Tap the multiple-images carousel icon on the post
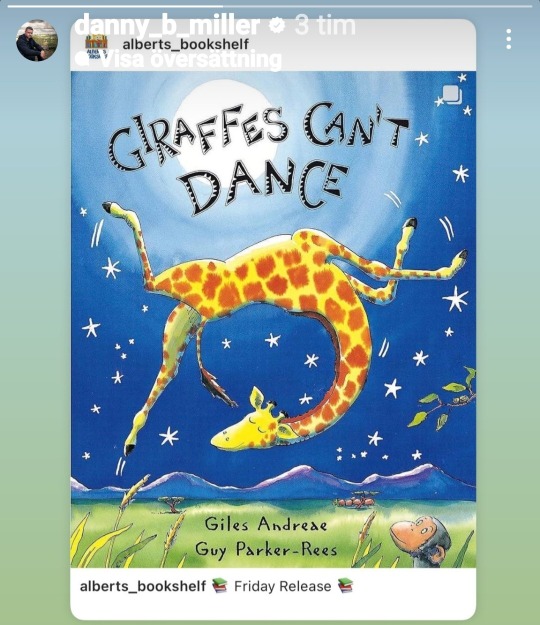This screenshot has height=625, width=540. 452,95
